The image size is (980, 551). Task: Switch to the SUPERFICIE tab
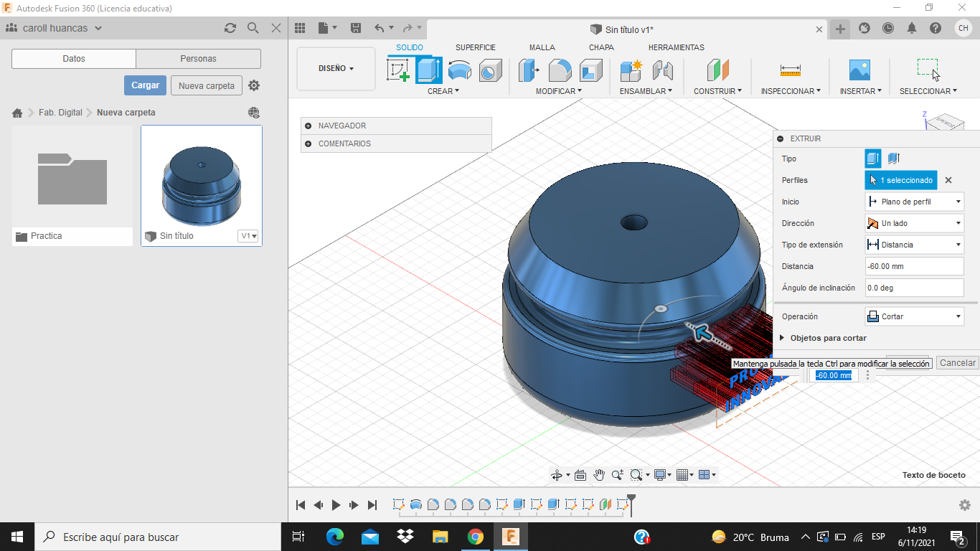475,47
